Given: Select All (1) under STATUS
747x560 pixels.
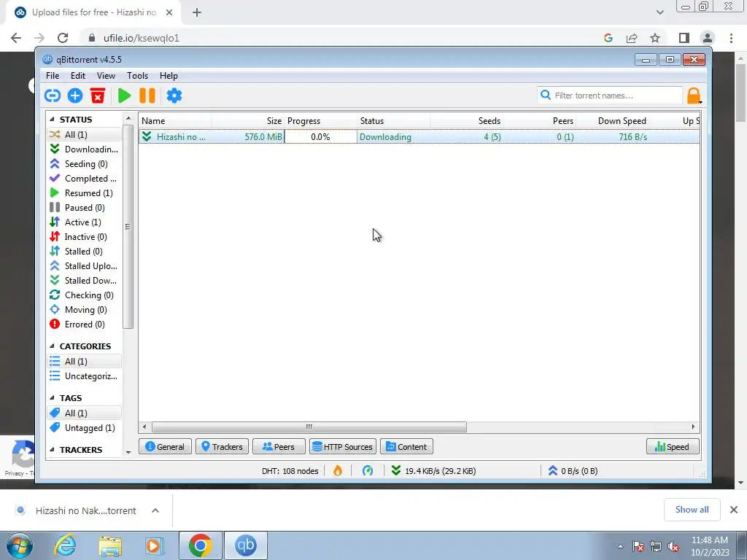Looking at the screenshot, I should tap(85, 135).
